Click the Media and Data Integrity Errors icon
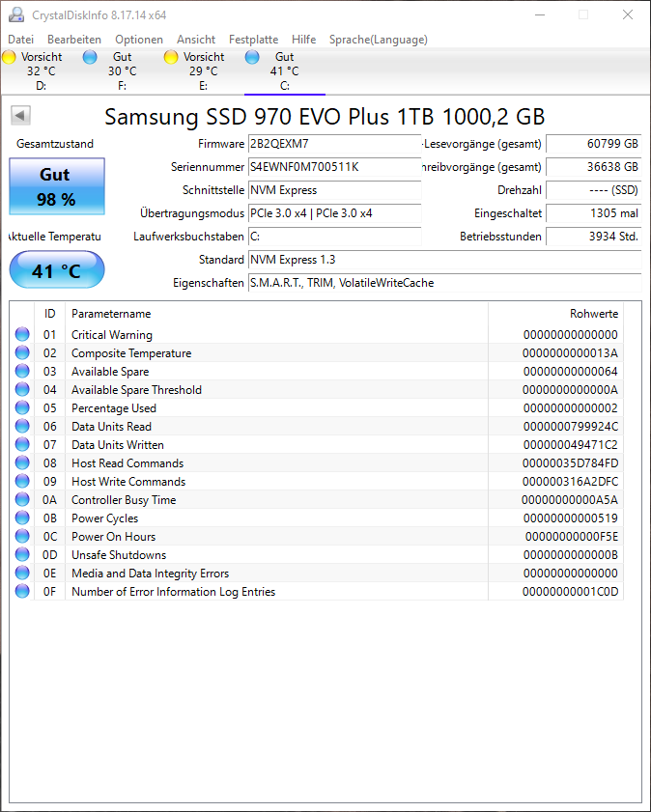Image resolution: width=651 pixels, height=812 pixels. coord(22,573)
